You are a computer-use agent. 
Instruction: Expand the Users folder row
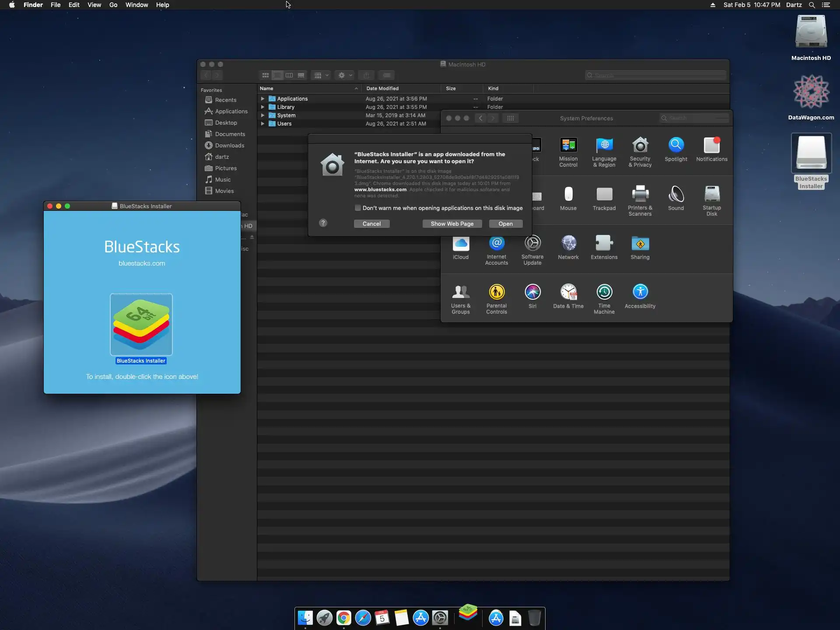pos(262,124)
